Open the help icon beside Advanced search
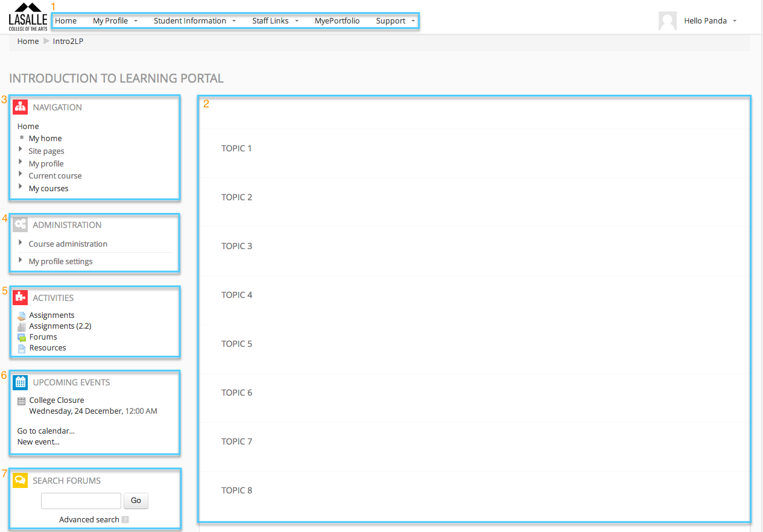This screenshot has width=763, height=532. 125,520
